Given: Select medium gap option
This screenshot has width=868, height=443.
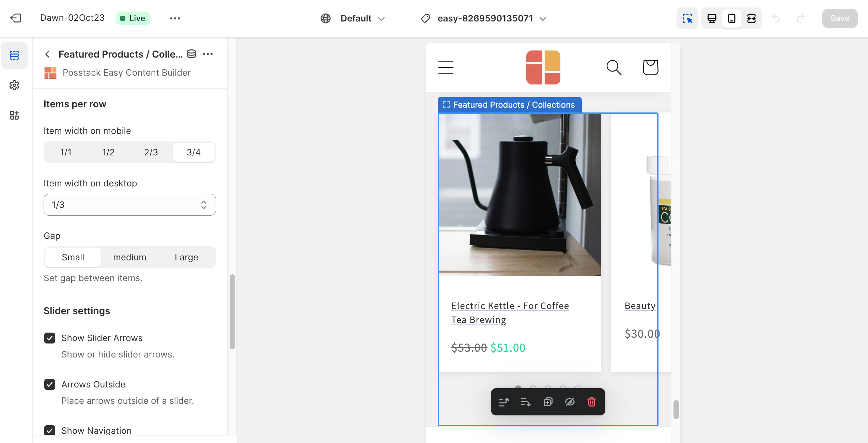Looking at the screenshot, I should pos(130,257).
